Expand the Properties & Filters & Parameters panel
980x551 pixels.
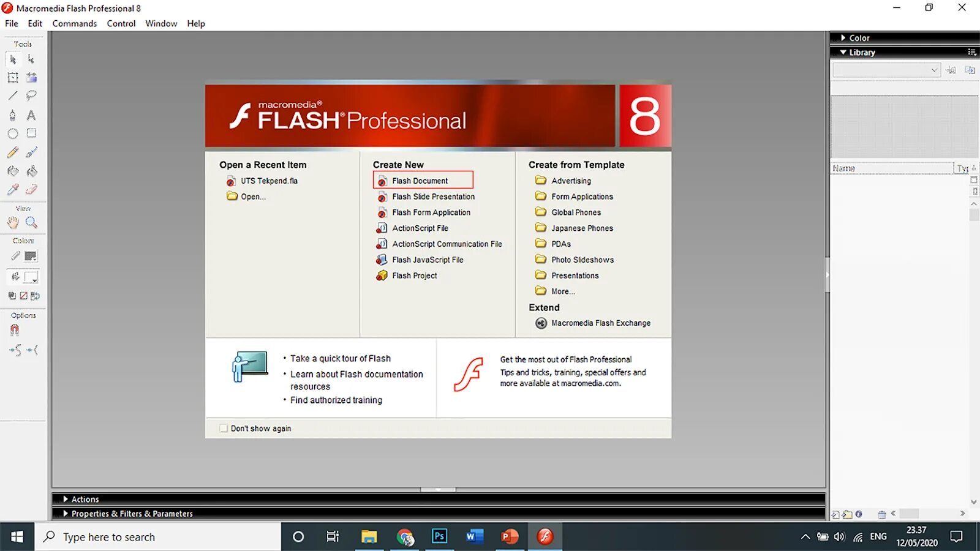[66, 514]
